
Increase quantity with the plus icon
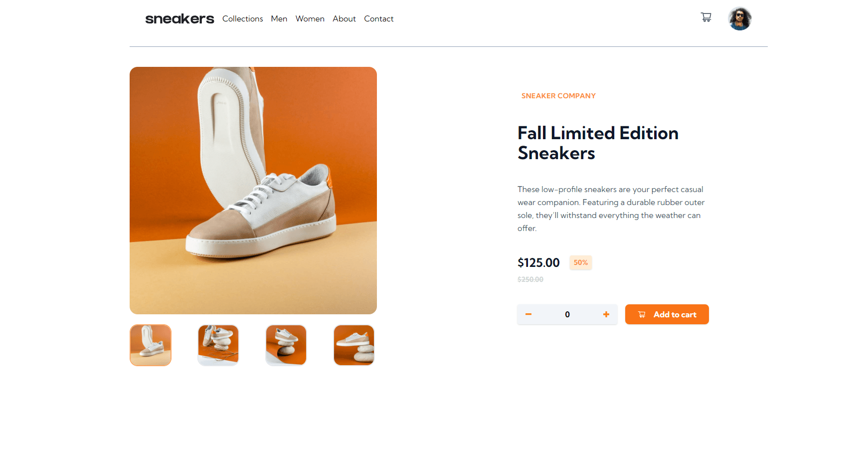tap(606, 314)
